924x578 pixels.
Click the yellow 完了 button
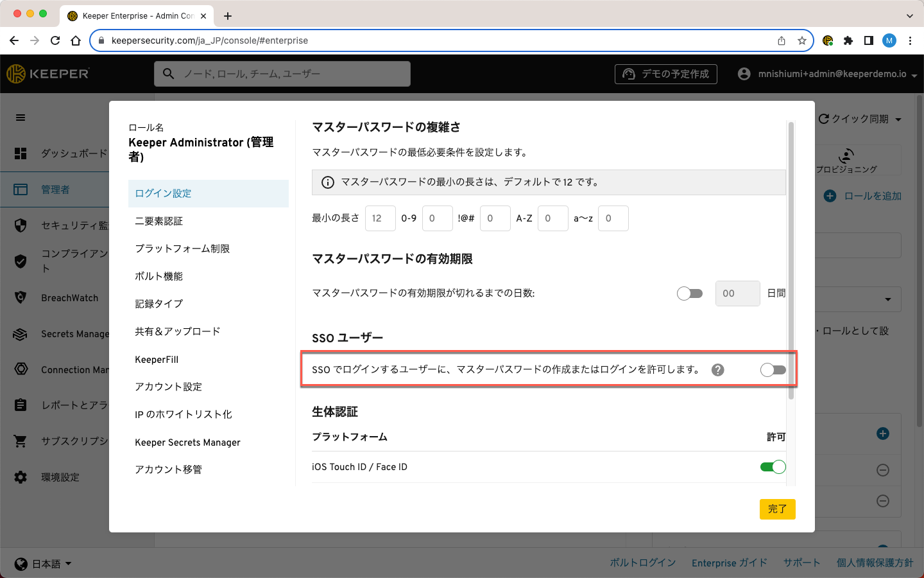click(777, 509)
